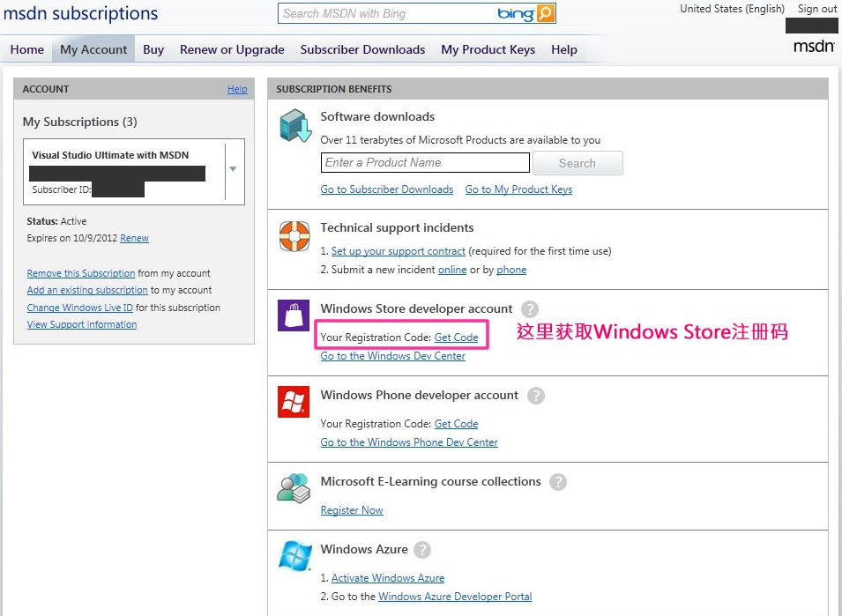This screenshot has height=616, width=842.
Task: Open My Product Keys menu tab
Action: (x=488, y=49)
